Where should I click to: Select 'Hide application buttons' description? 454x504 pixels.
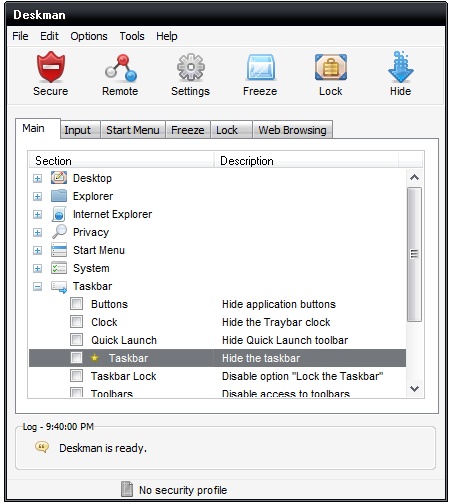pyautogui.click(x=279, y=304)
